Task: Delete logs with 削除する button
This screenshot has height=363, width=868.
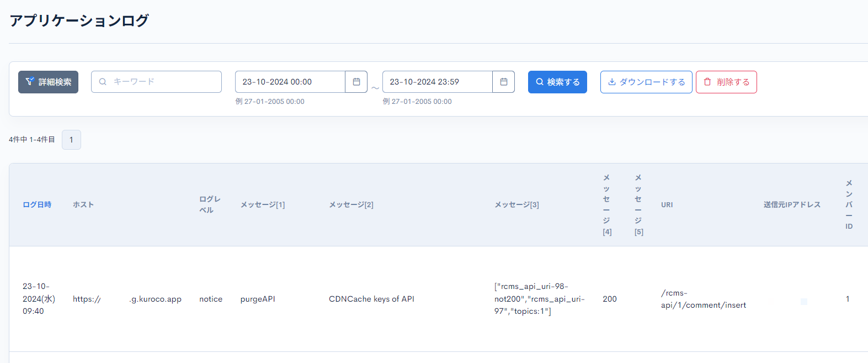Action: 726,82
